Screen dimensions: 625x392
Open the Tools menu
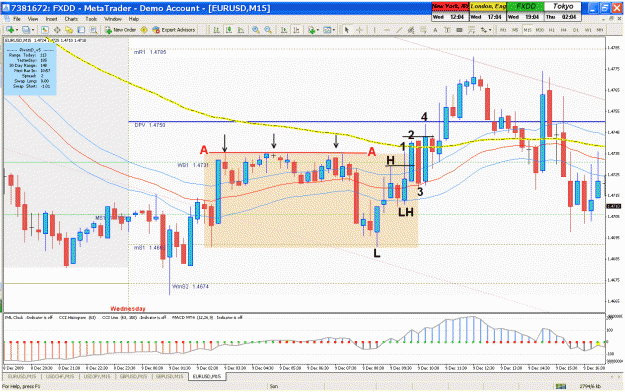[91, 19]
